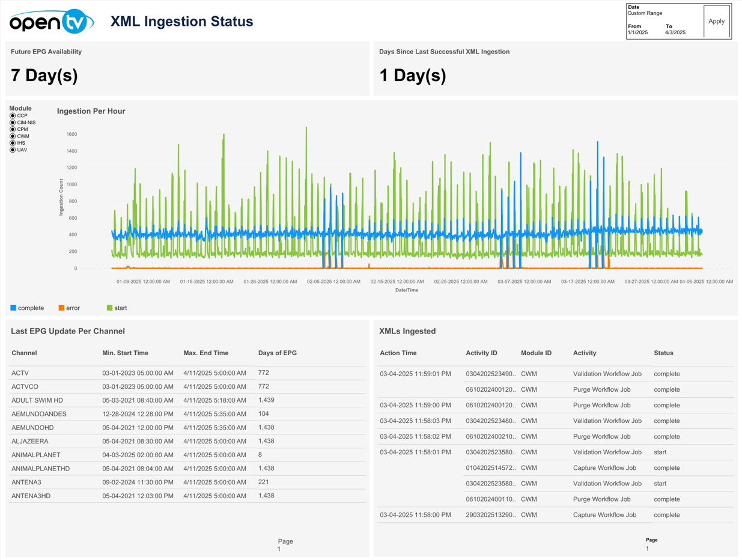Toggle the orange error legend swatch
The image size is (742, 560).
[x=61, y=308]
